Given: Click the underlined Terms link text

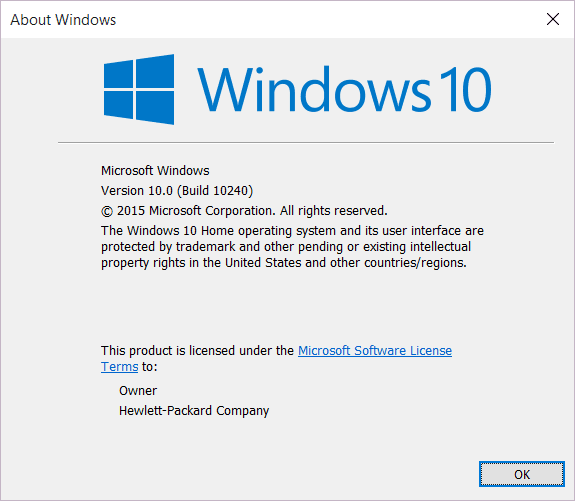Looking at the screenshot, I should 120,367.
